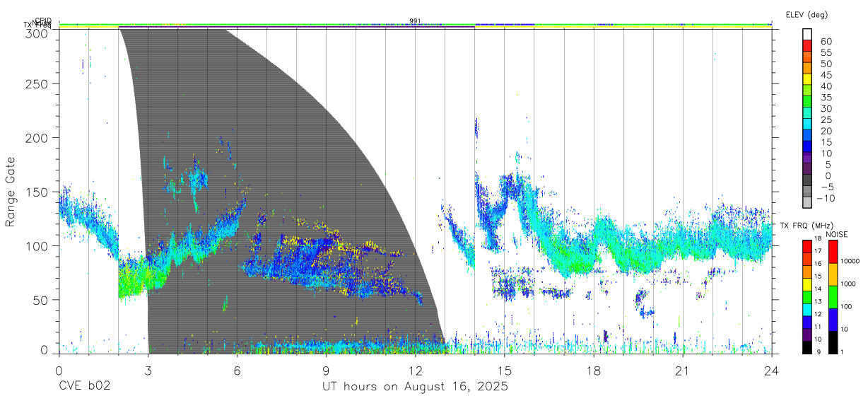Screen dimensions: 868x401
Task: Select the white top box of the ELEV color bar
Action: [807, 33]
